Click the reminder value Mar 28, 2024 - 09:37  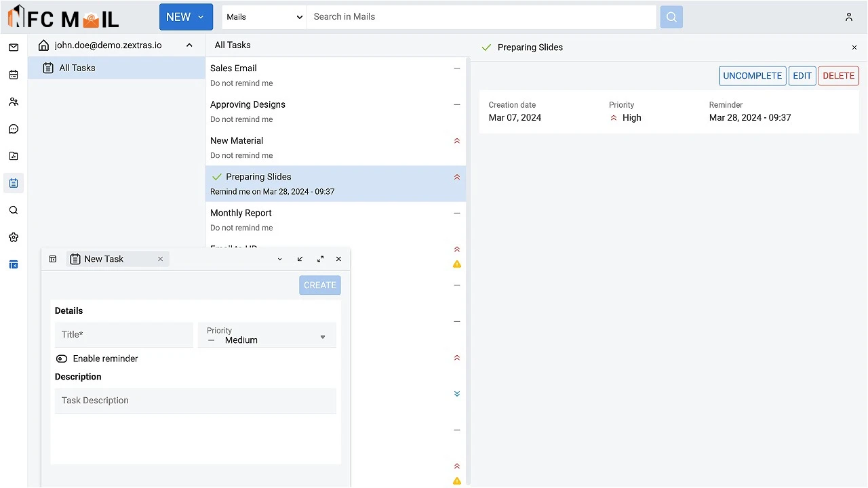click(x=750, y=117)
